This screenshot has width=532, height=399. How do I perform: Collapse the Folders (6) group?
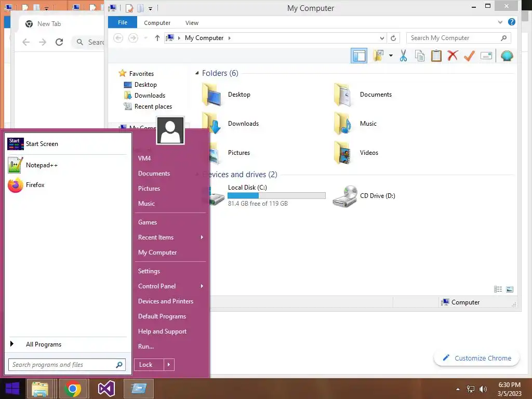197,73
